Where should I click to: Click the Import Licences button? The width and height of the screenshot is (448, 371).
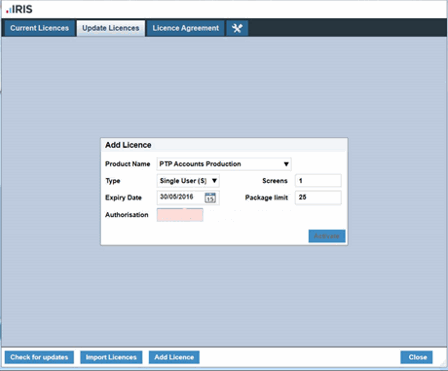(x=111, y=357)
